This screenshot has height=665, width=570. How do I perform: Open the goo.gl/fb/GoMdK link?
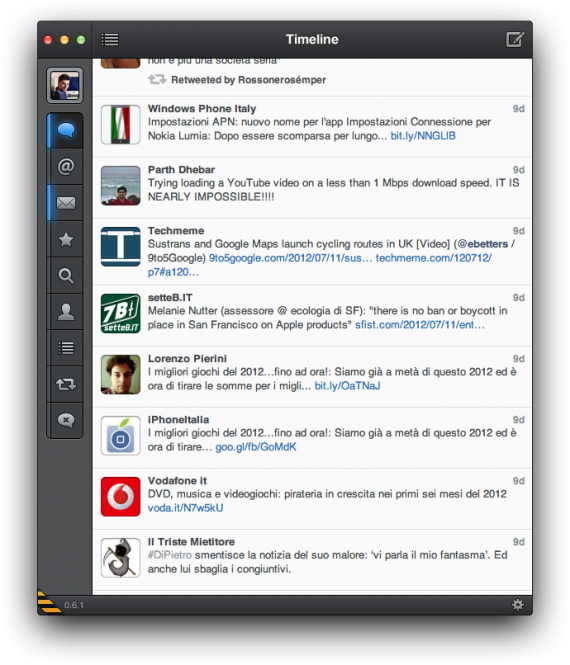tap(256, 447)
